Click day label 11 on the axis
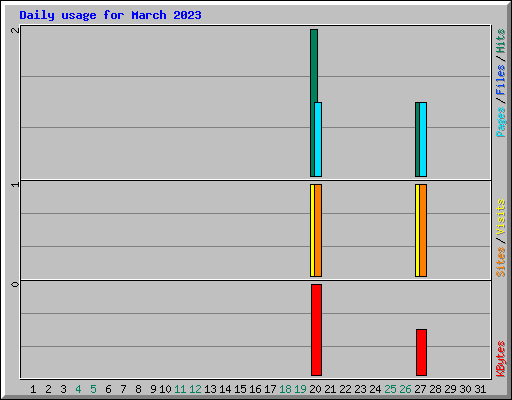Image resolution: width=512 pixels, height=400 pixels. coord(180,389)
